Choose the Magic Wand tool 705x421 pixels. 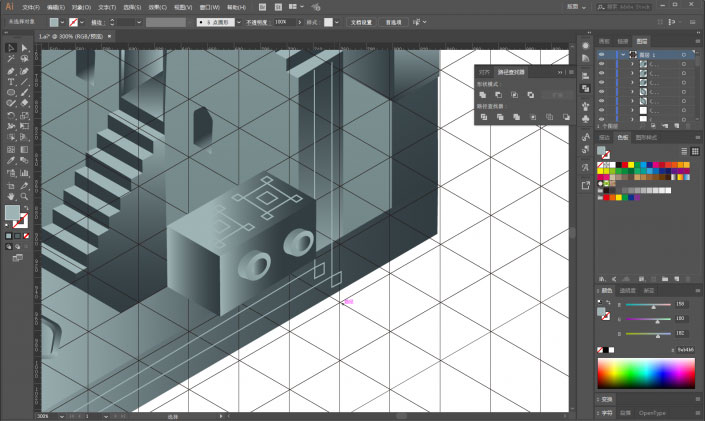pyautogui.click(x=11, y=59)
